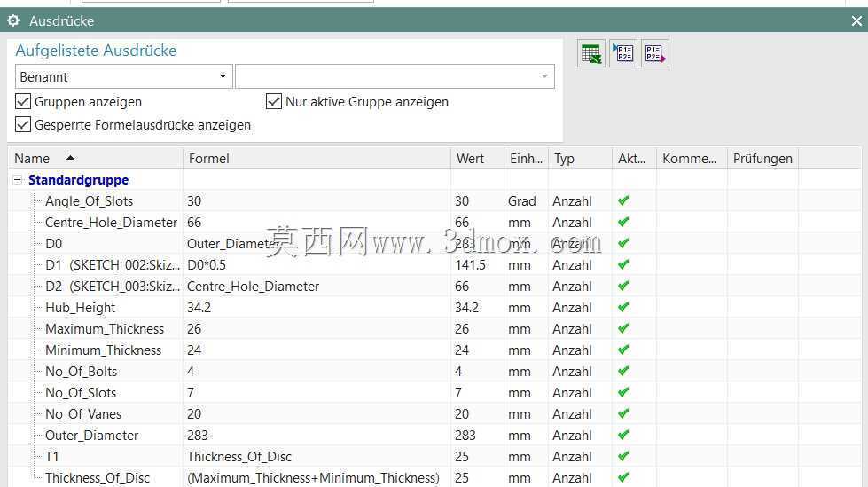Screen dimensions: 868x487
Task: Select the Maximum_Thickness expression name
Action: click(105, 328)
